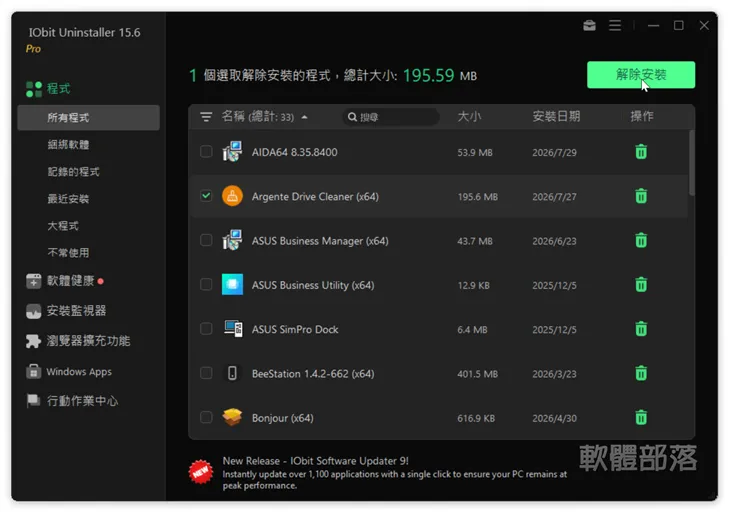Select the AIDA64 8.35.8400 name text

click(x=294, y=152)
